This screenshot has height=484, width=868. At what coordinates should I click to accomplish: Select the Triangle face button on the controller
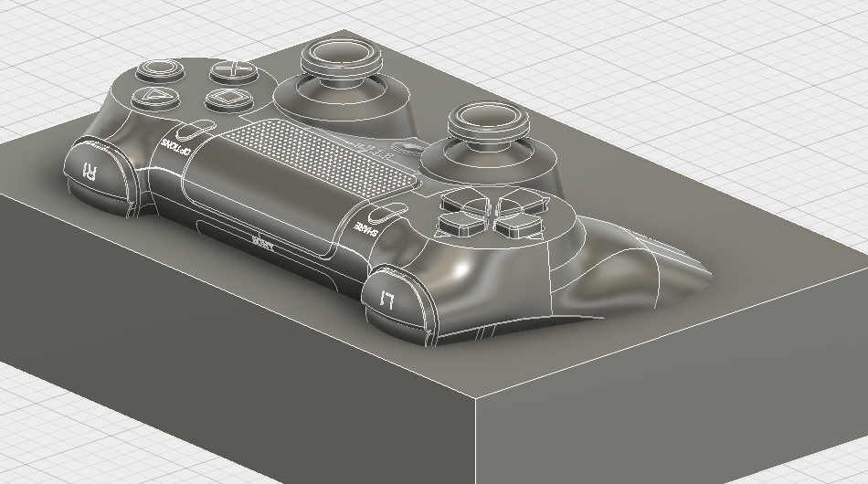coord(156,97)
